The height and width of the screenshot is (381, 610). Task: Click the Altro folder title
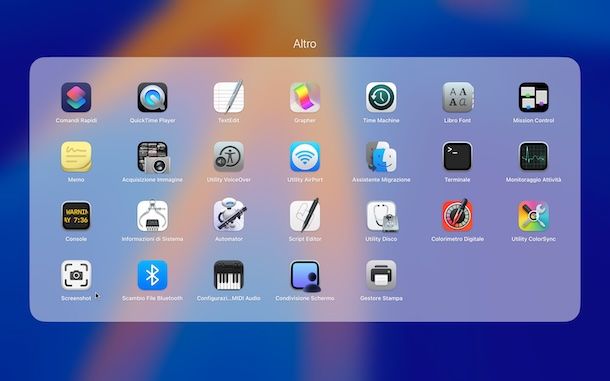(305, 44)
